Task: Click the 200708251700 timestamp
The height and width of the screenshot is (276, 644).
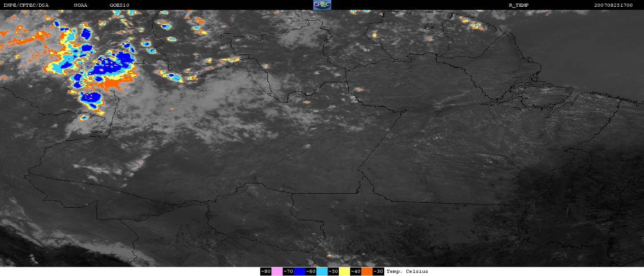Action: click(x=613, y=5)
